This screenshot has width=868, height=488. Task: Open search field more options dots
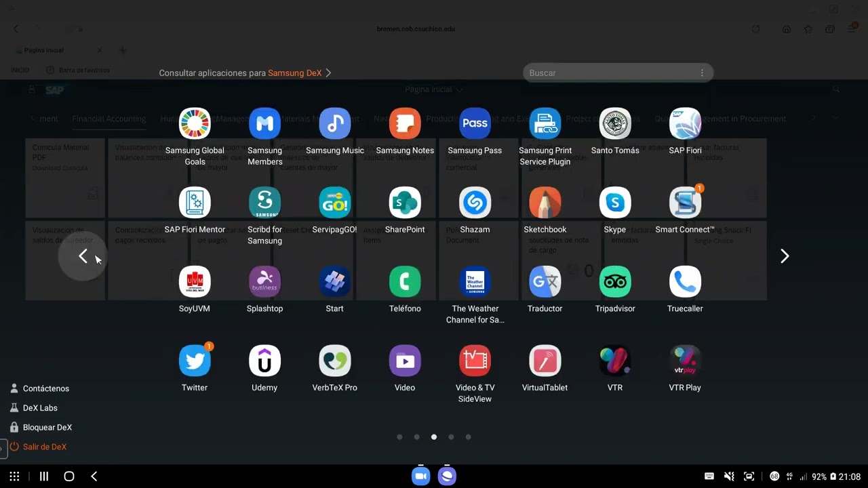pos(702,73)
